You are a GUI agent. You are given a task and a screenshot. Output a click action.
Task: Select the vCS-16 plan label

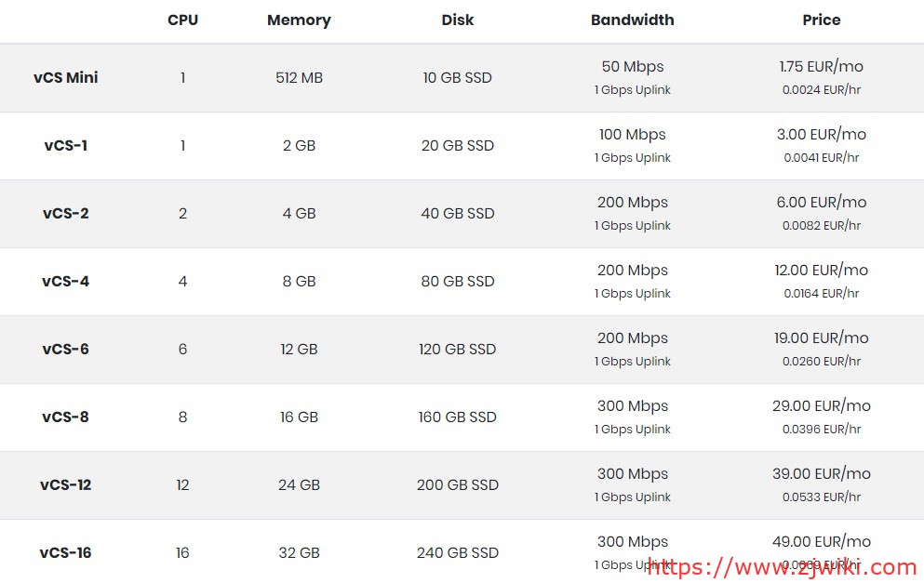coord(65,553)
